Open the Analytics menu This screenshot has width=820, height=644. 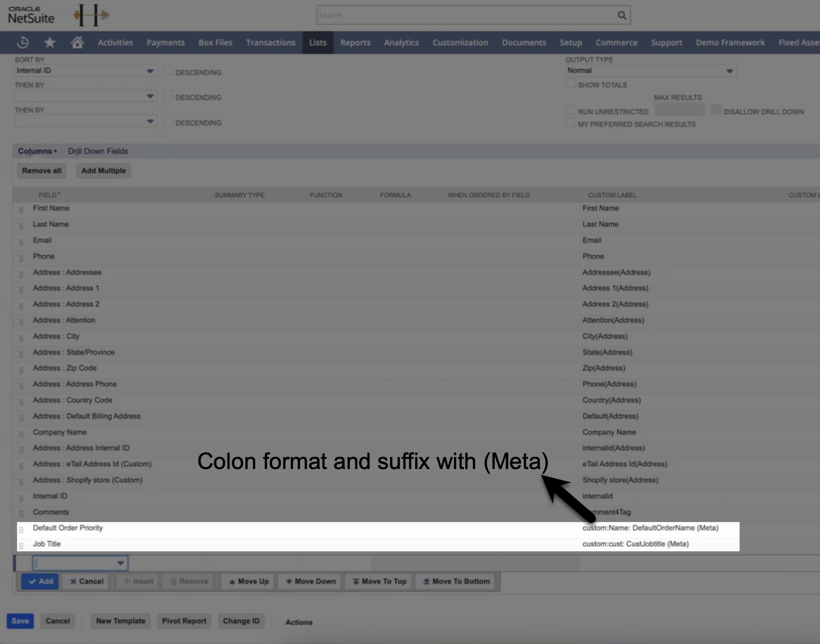[x=401, y=43]
